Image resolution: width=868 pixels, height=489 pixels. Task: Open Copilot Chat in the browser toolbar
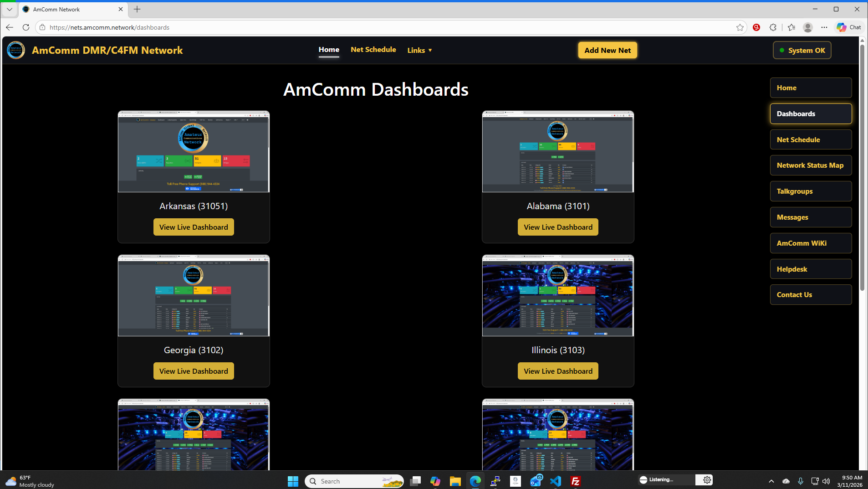point(848,27)
